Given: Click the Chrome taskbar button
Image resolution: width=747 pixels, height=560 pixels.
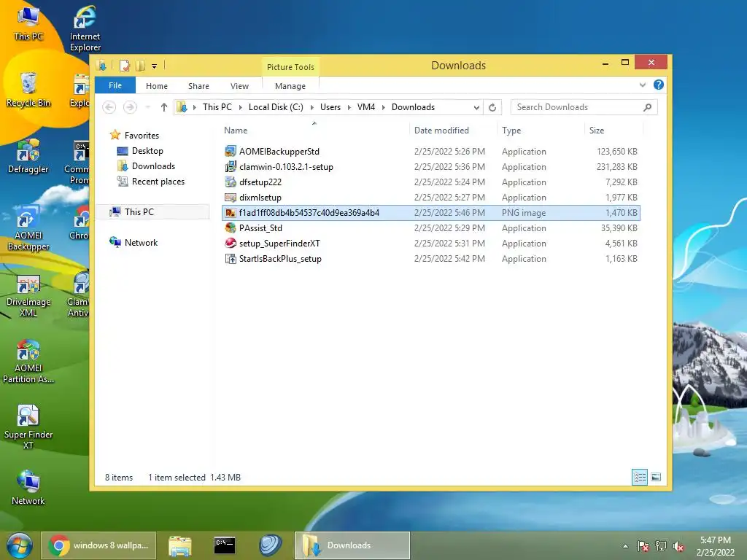Looking at the screenshot, I should [99, 545].
